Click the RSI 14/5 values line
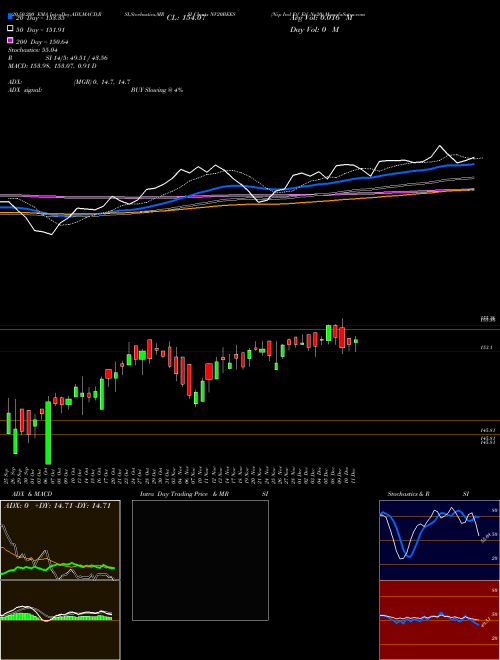Screen dimensions: 500x660 coord(58,58)
